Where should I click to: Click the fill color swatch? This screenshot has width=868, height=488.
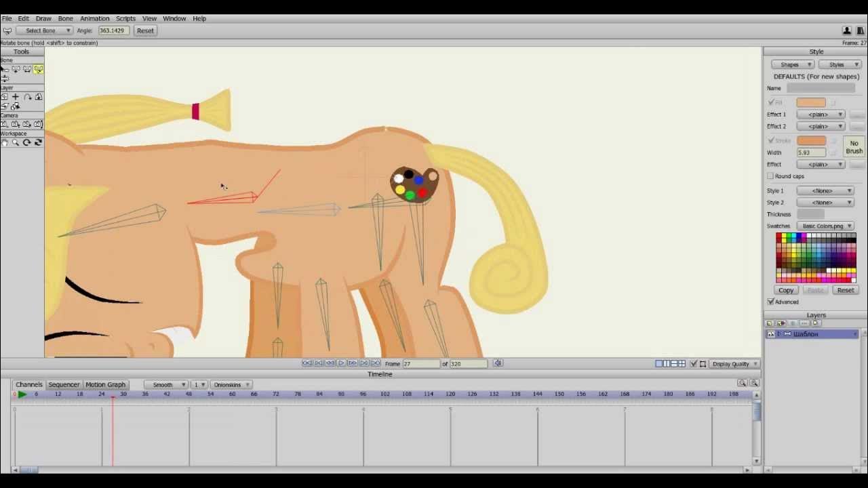pos(811,102)
